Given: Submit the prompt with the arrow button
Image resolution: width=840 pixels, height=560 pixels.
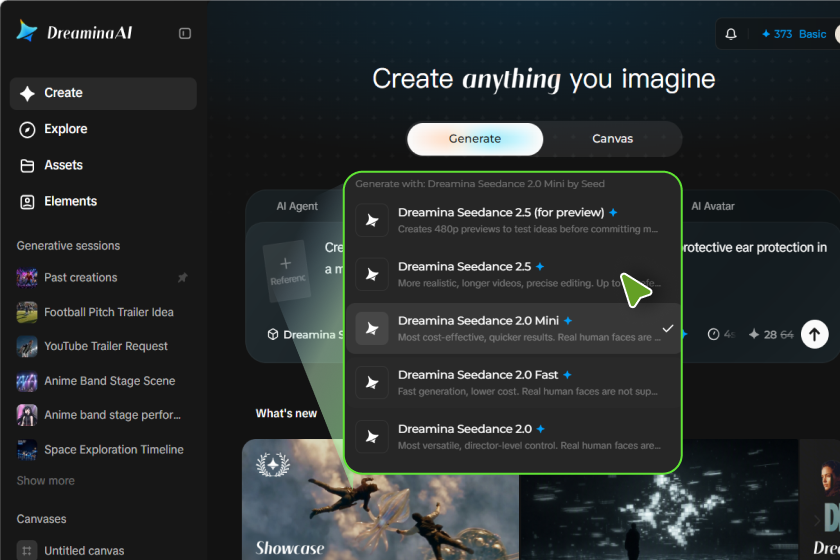Looking at the screenshot, I should pyautogui.click(x=814, y=334).
